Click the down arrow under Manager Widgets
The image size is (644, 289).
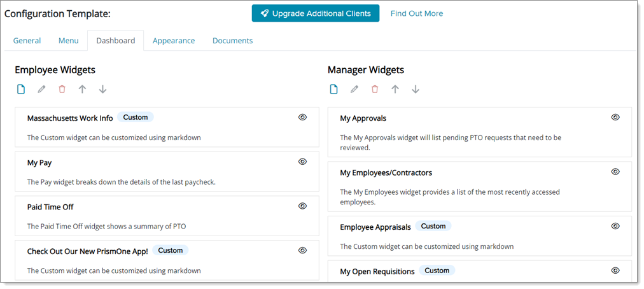(416, 89)
